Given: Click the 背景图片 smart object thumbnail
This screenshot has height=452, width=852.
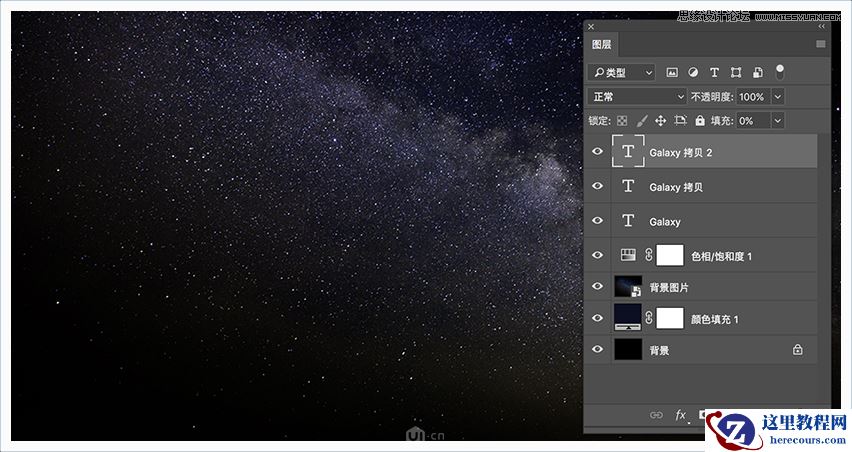Looking at the screenshot, I should coord(628,286).
